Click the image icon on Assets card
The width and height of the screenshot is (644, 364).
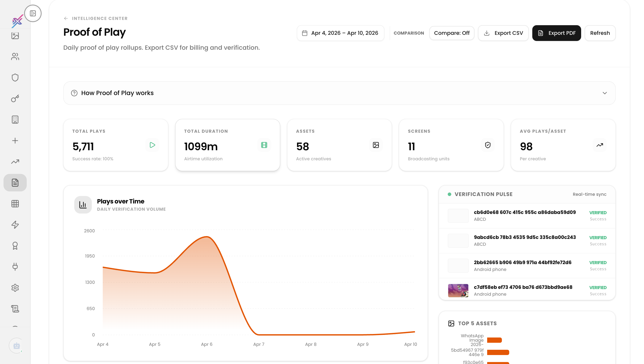(376, 145)
